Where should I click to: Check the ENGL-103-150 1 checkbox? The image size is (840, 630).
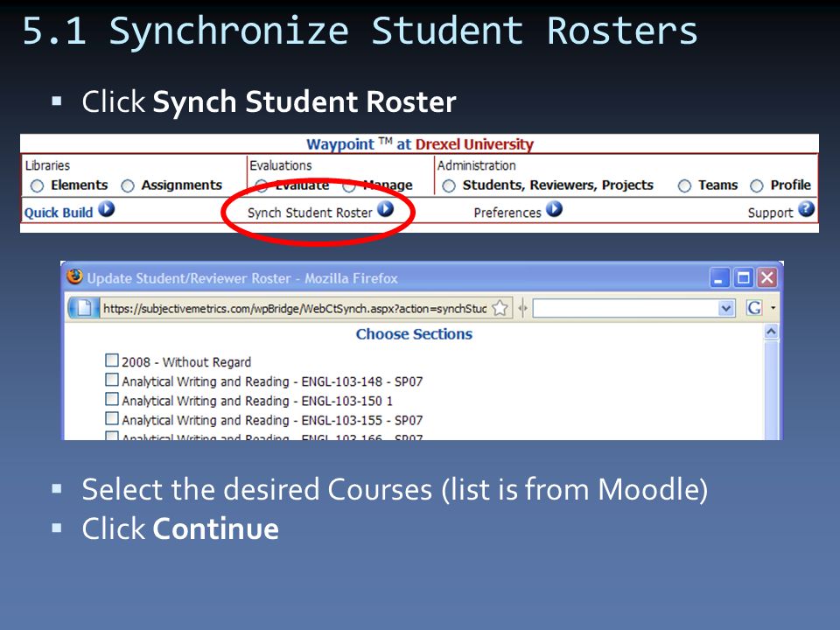pos(111,399)
